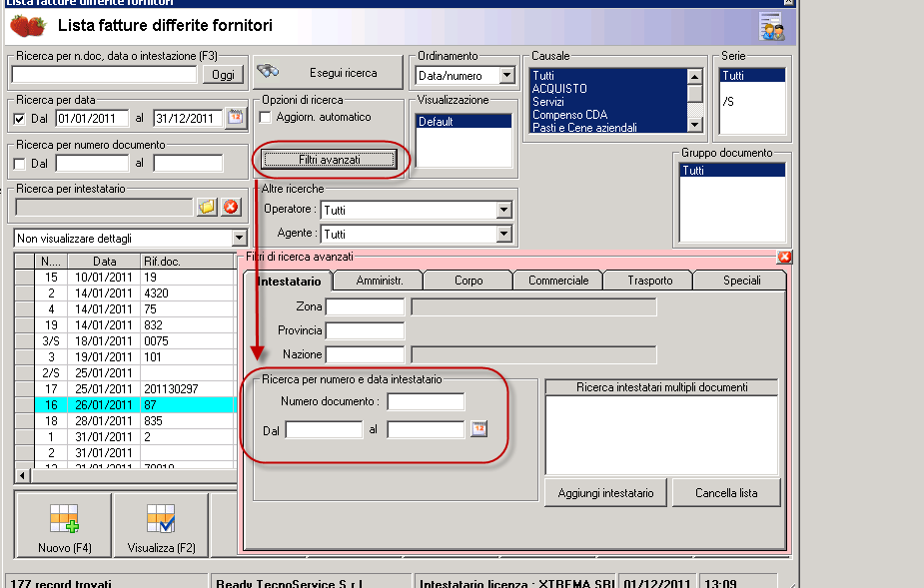Click the Zona code input field

[365, 306]
